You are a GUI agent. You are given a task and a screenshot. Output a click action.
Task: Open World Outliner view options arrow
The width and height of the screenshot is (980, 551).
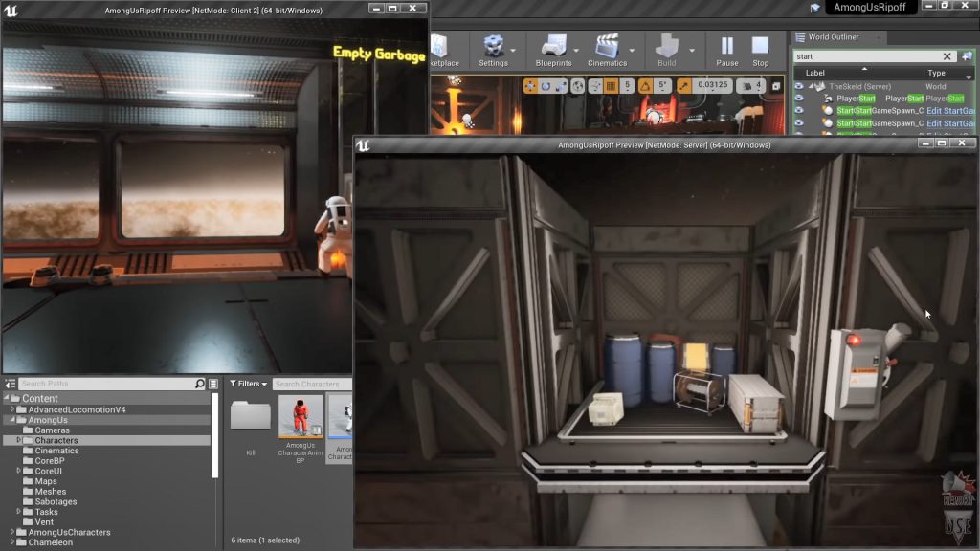click(969, 76)
